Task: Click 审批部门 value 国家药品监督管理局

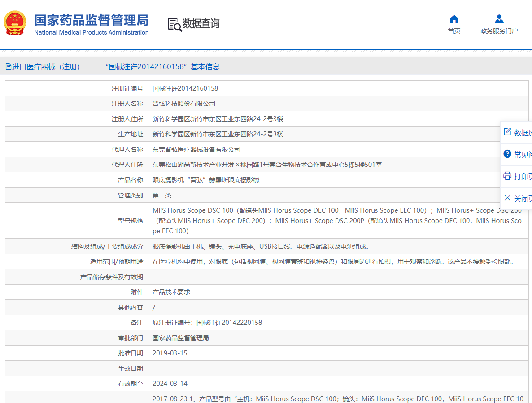Action: (180, 338)
